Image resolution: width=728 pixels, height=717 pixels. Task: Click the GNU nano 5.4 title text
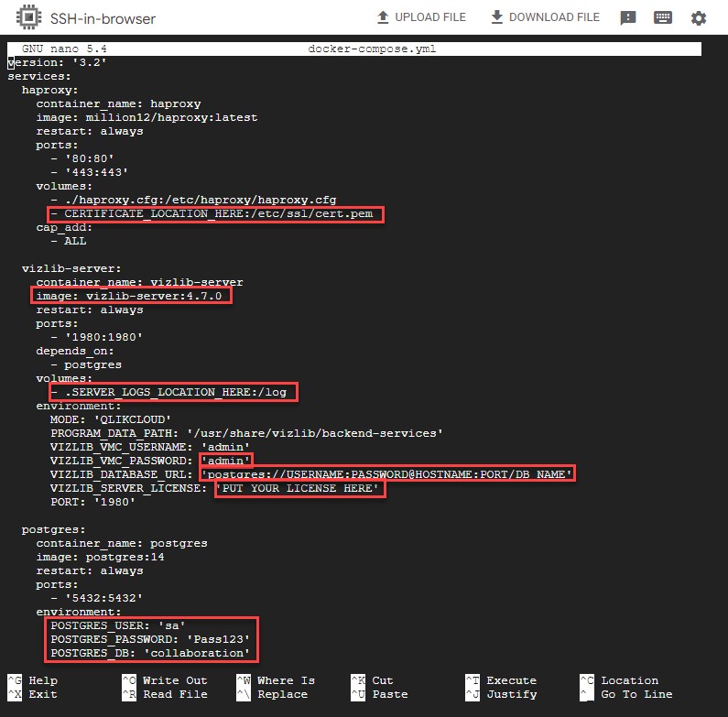[x=64, y=49]
